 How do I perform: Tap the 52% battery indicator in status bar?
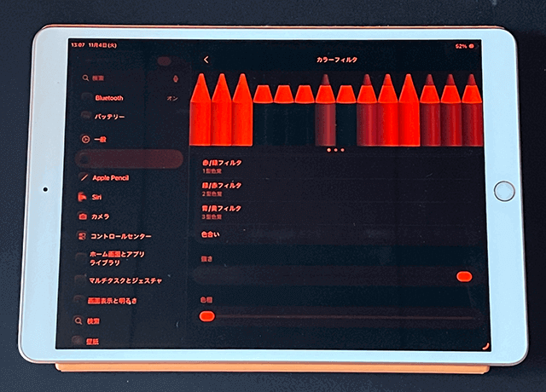(x=464, y=46)
